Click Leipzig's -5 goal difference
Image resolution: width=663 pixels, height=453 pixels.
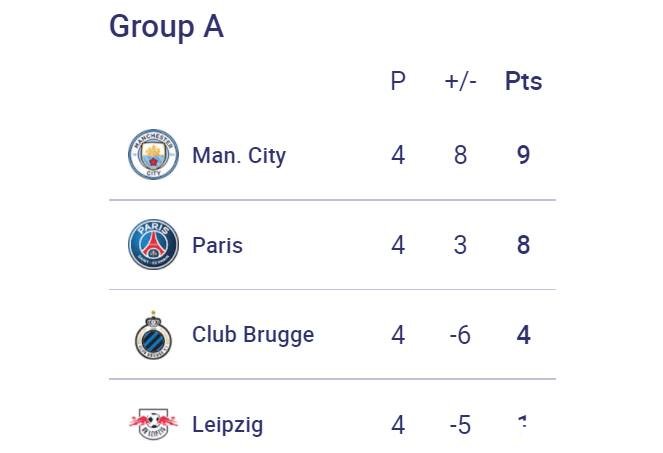(x=459, y=425)
